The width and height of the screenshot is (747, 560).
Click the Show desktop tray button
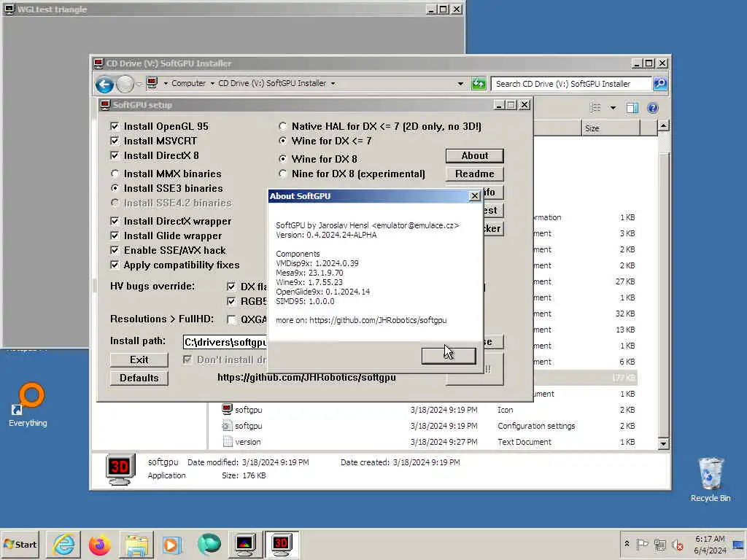click(x=738, y=544)
